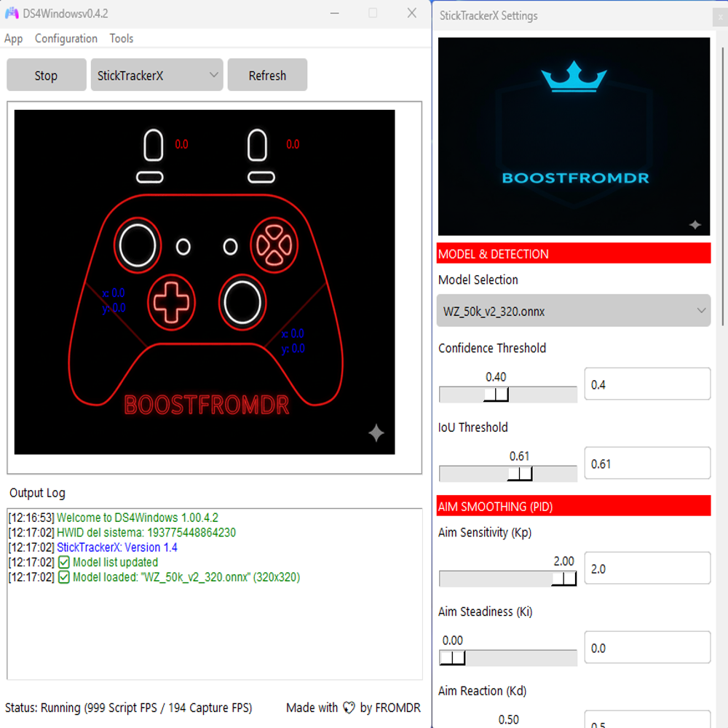Screen dimensions: 728x728
Task: Click the right stick y: 0.0 readout
Action: click(x=293, y=349)
